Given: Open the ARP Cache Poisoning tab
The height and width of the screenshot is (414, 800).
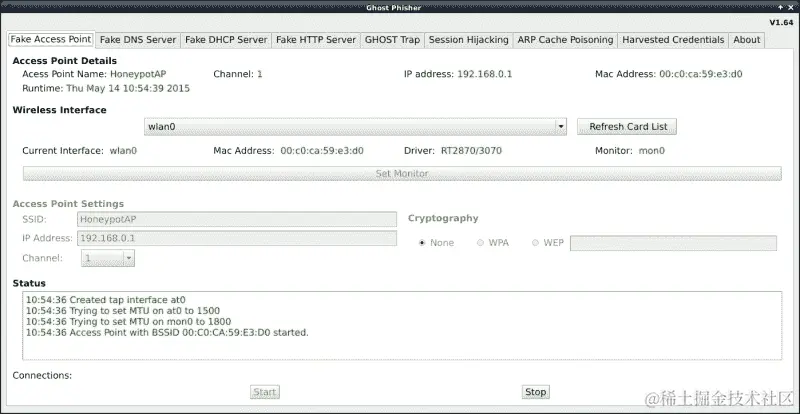Looking at the screenshot, I should click(x=565, y=40).
